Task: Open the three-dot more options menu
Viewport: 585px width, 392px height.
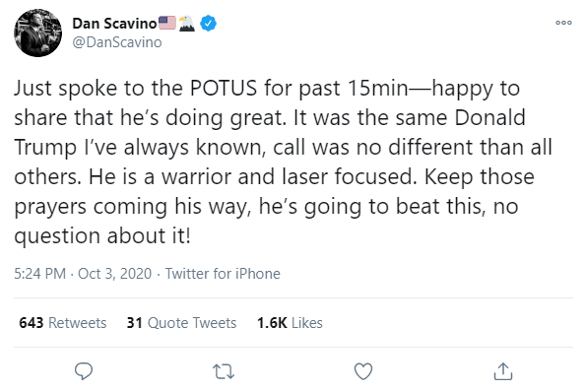Action: (x=563, y=23)
